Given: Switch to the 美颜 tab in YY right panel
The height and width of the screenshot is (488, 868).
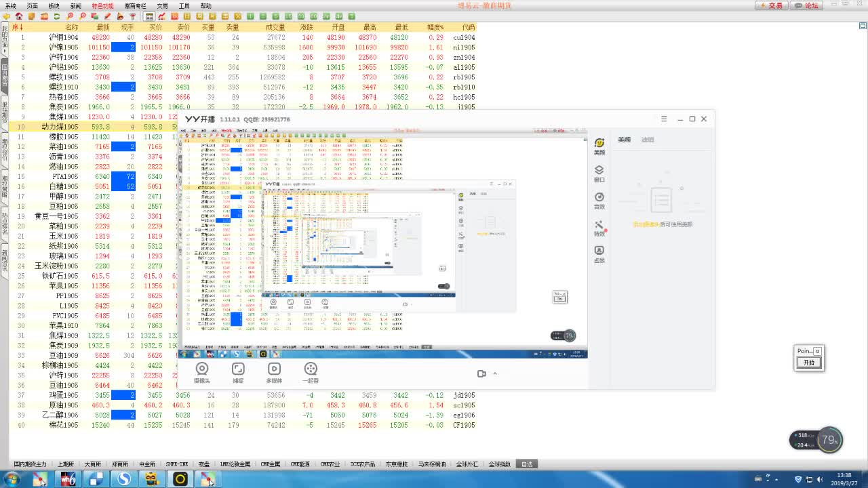Looking at the screenshot, I should click(x=624, y=140).
